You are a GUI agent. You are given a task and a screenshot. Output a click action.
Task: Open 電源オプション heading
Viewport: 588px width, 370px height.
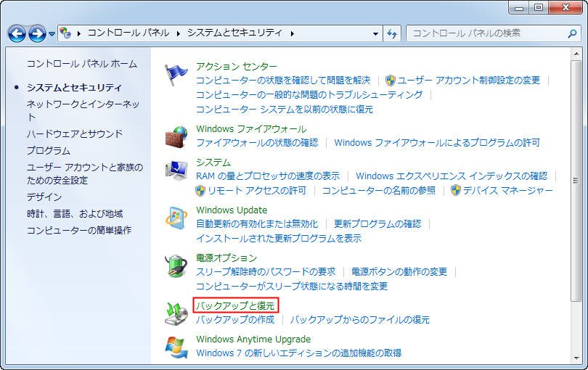pyautogui.click(x=226, y=258)
